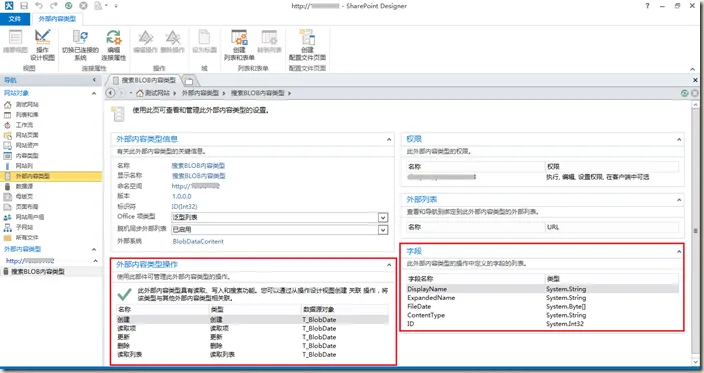Open the Customize Quick Access Toolbar arrow

click(x=116, y=6)
